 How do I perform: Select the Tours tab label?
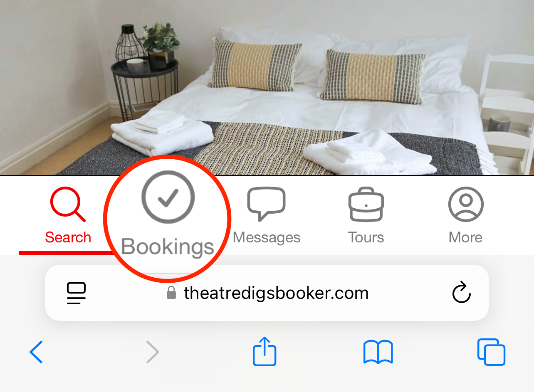click(366, 237)
